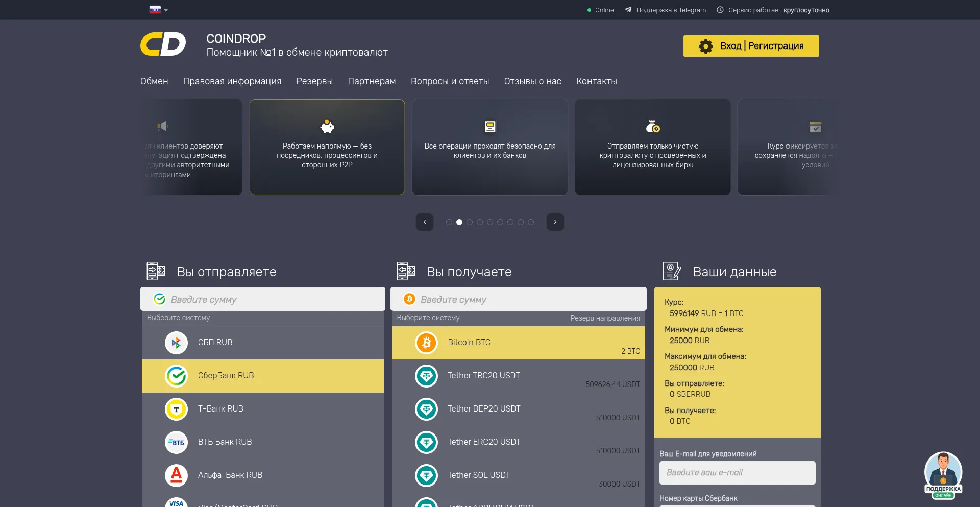Click the Ваши данные section icon
The height and width of the screenshot is (507, 980).
pyautogui.click(x=672, y=271)
